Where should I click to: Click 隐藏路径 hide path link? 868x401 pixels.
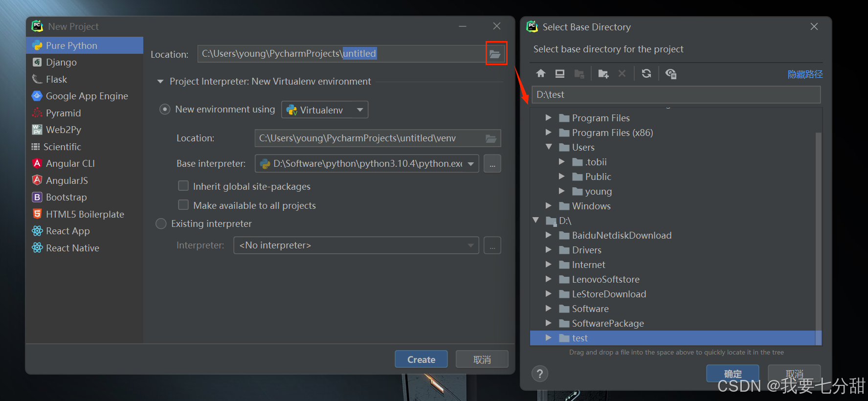[x=805, y=74]
